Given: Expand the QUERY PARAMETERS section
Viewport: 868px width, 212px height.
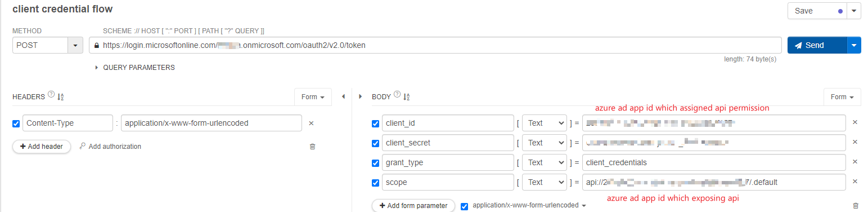Looking at the screenshot, I should coord(136,68).
